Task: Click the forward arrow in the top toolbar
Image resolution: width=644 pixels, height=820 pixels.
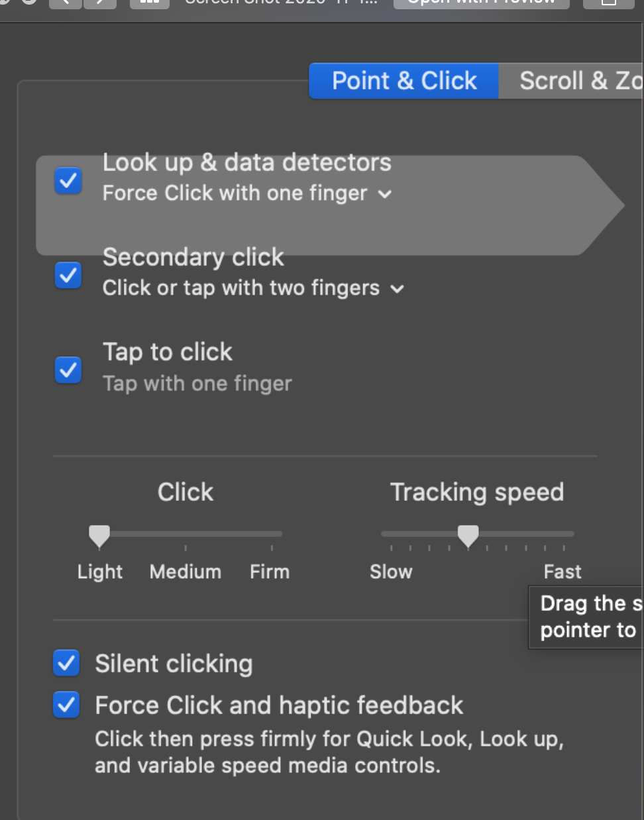Action: (x=100, y=3)
